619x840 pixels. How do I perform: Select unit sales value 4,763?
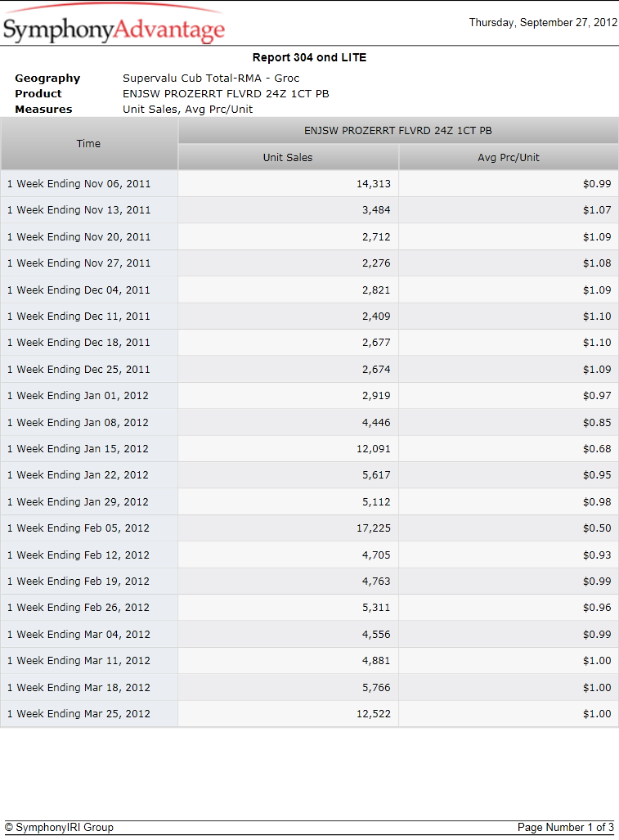pyautogui.click(x=376, y=581)
